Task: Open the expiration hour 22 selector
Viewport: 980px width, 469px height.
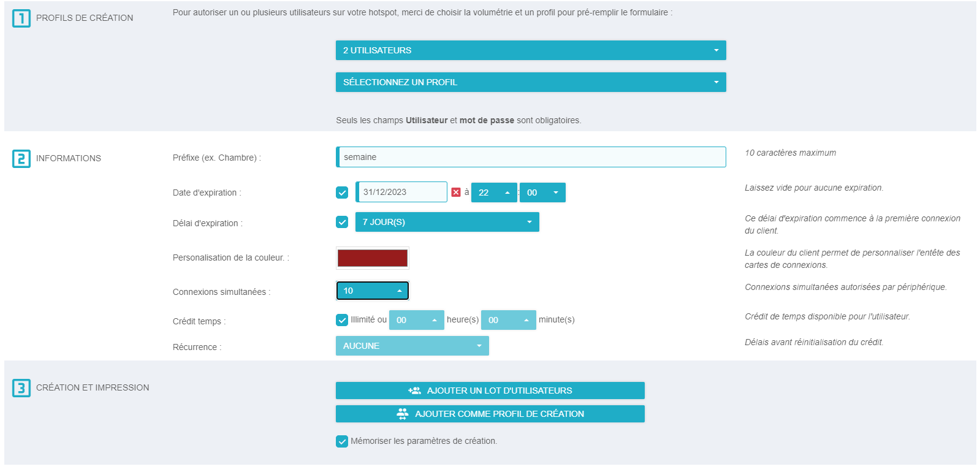Action: pyautogui.click(x=494, y=193)
